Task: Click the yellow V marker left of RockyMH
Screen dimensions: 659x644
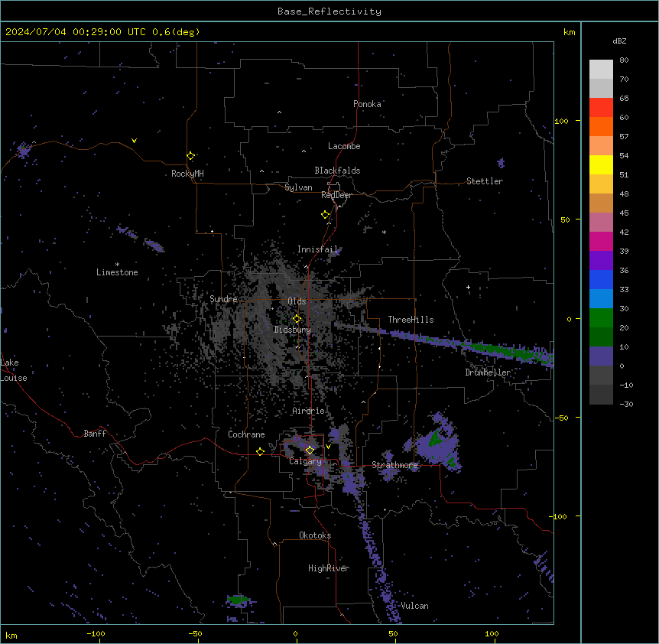Action: tap(134, 141)
